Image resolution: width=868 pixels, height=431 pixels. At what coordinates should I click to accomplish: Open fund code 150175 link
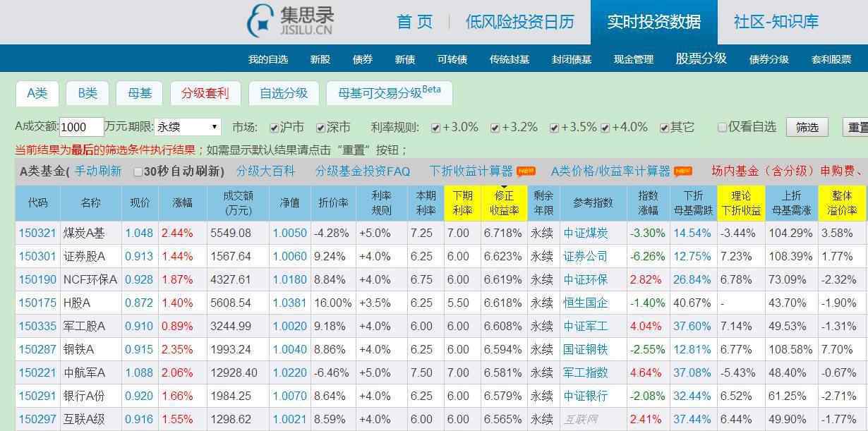37,303
